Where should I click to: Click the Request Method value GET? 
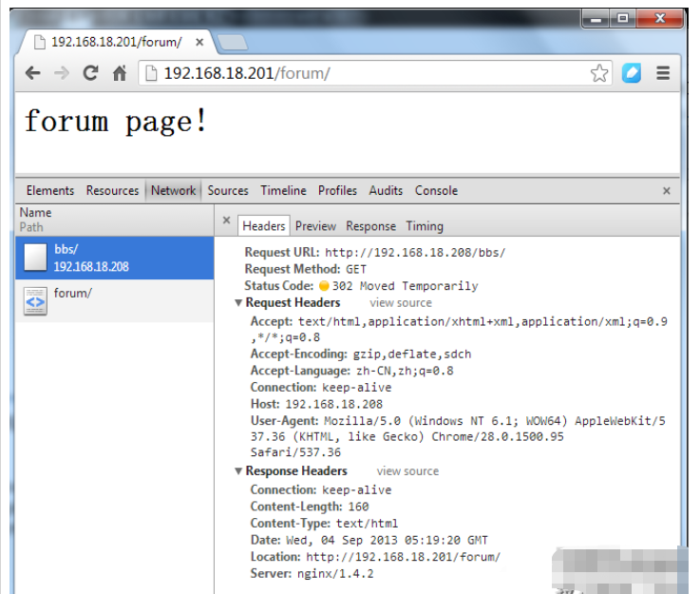point(356,269)
